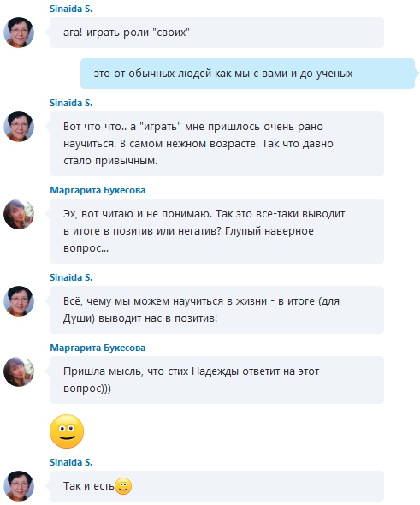Image resolution: width=420 pixels, height=505 pixels.
Task: Select the blue outgoing message about обычных людей
Action: pyautogui.click(x=247, y=74)
